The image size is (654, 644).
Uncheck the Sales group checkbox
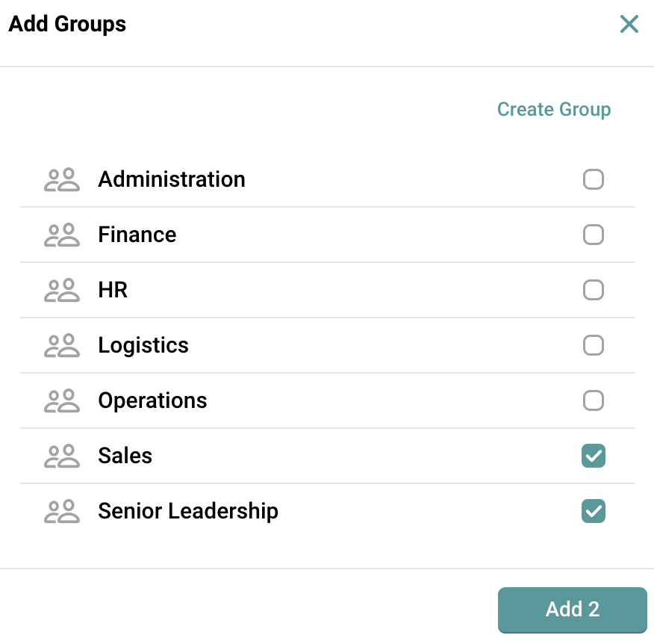(594, 456)
